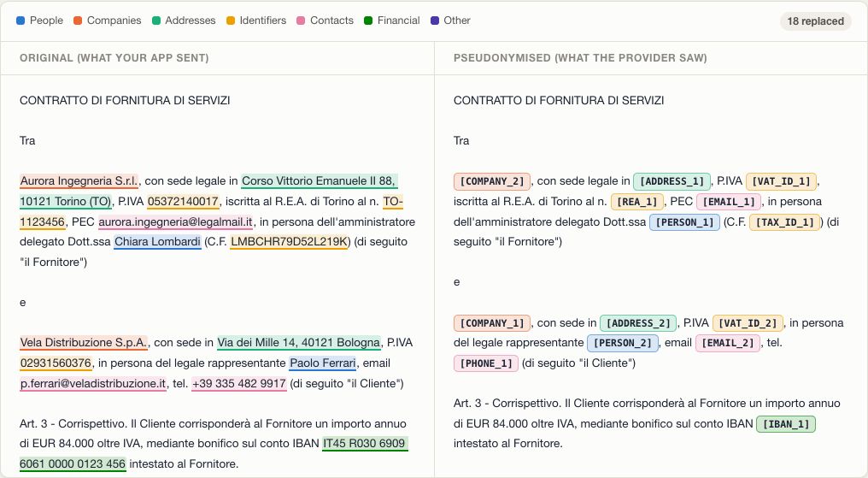Click highlighted email "p.ferrari@veladistribuzione.it"
The height and width of the screenshot is (478, 868).
click(x=93, y=383)
